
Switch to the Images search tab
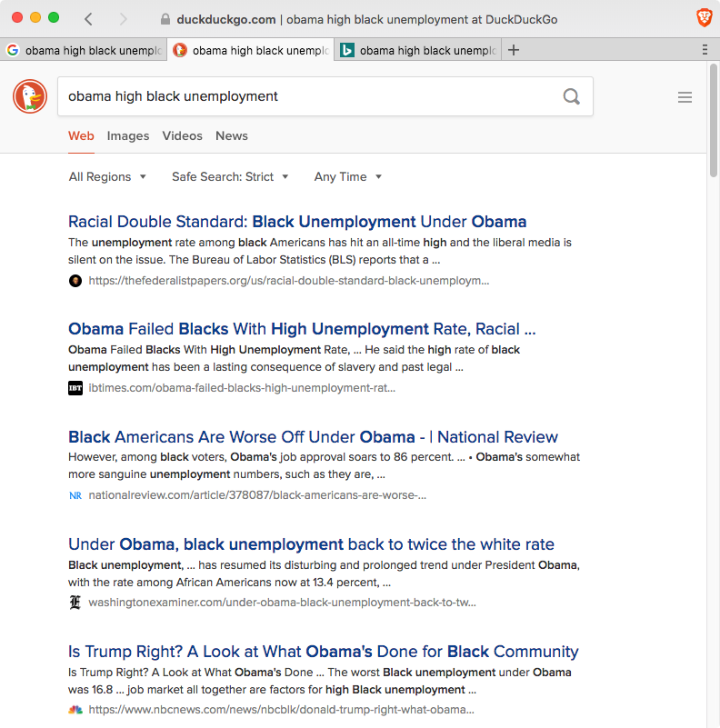tap(127, 136)
